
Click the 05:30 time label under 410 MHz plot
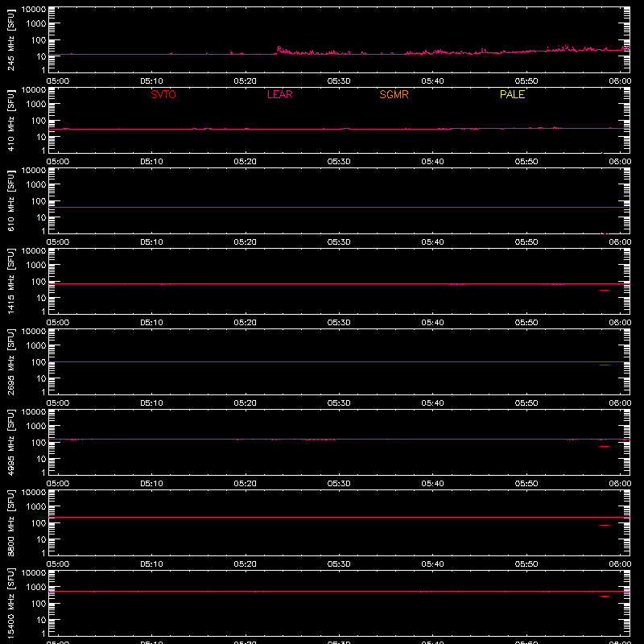339,162
